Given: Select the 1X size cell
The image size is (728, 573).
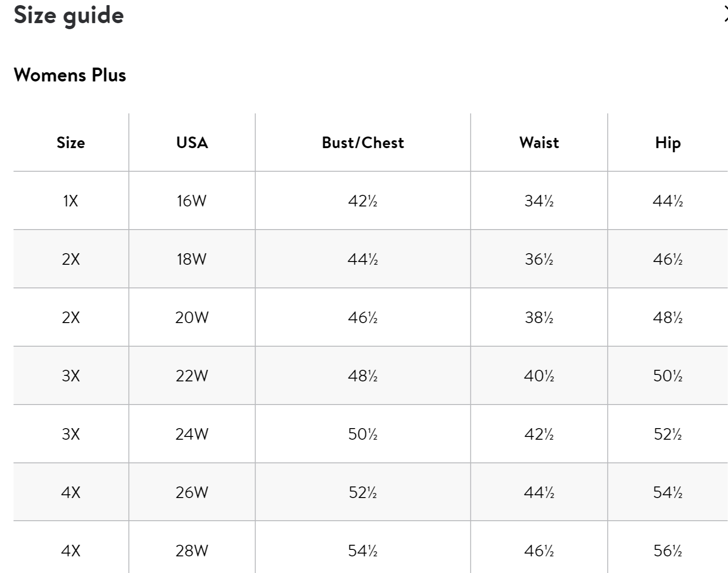Looking at the screenshot, I should tap(71, 201).
